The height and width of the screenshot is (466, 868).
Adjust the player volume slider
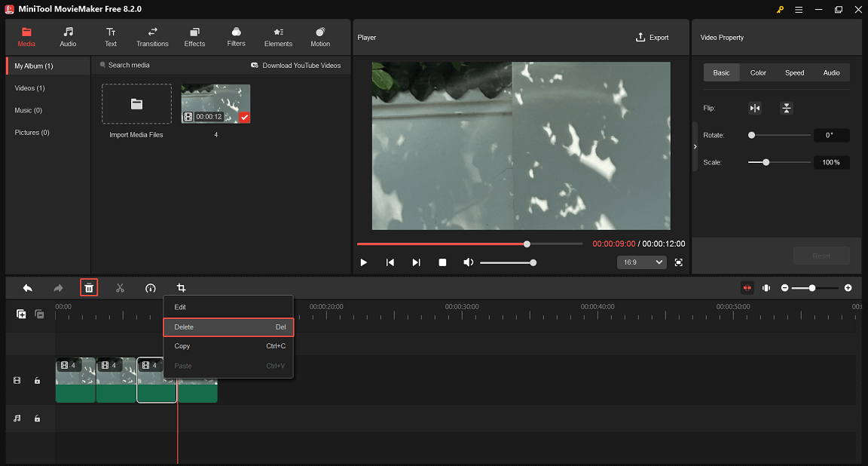click(x=508, y=262)
